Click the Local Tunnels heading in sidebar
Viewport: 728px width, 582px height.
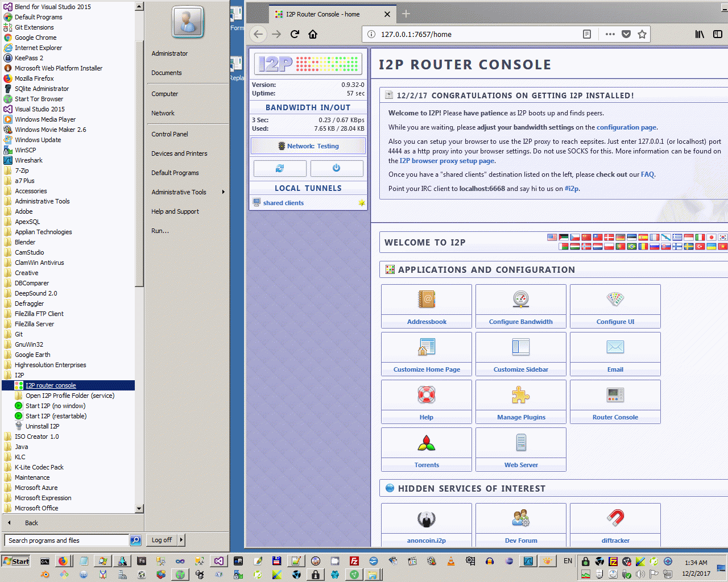pyautogui.click(x=308, y=188)
